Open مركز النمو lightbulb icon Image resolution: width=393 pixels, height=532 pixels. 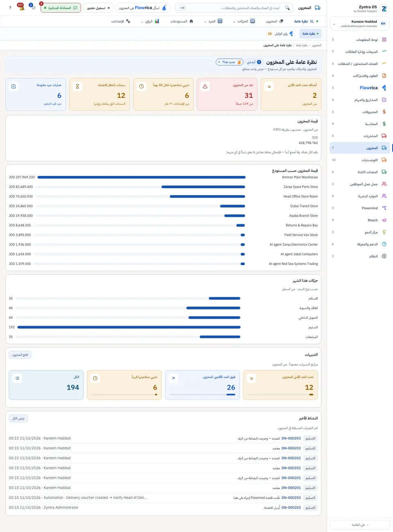384,232
